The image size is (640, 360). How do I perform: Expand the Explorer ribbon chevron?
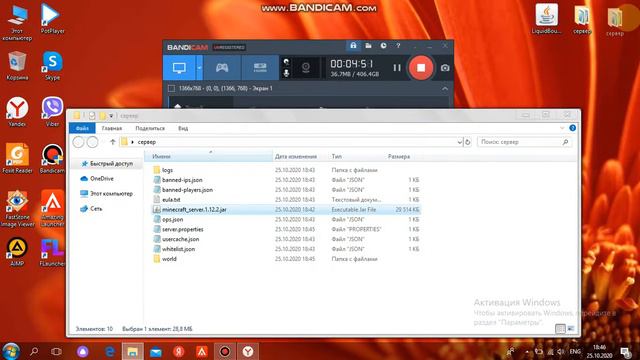pos(562,128)
